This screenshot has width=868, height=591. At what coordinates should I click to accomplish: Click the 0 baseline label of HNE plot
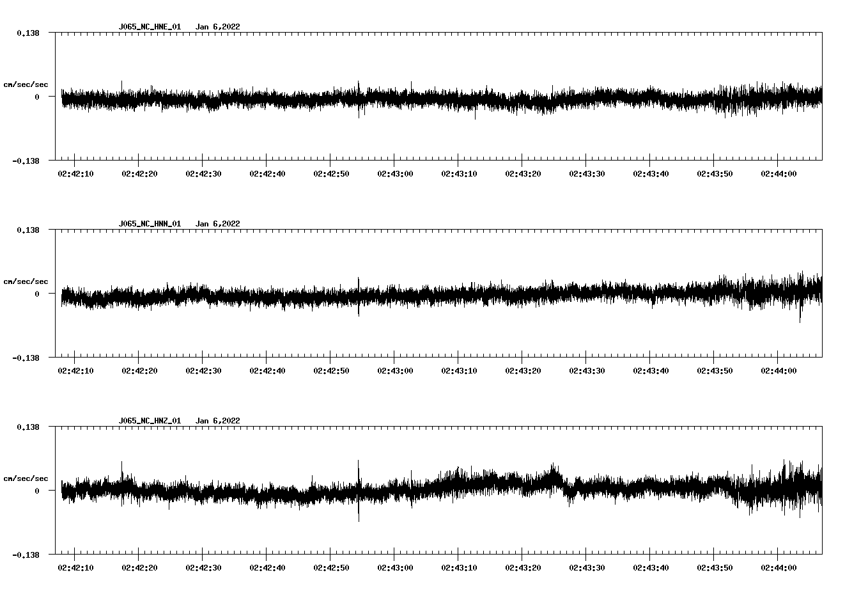37,97
